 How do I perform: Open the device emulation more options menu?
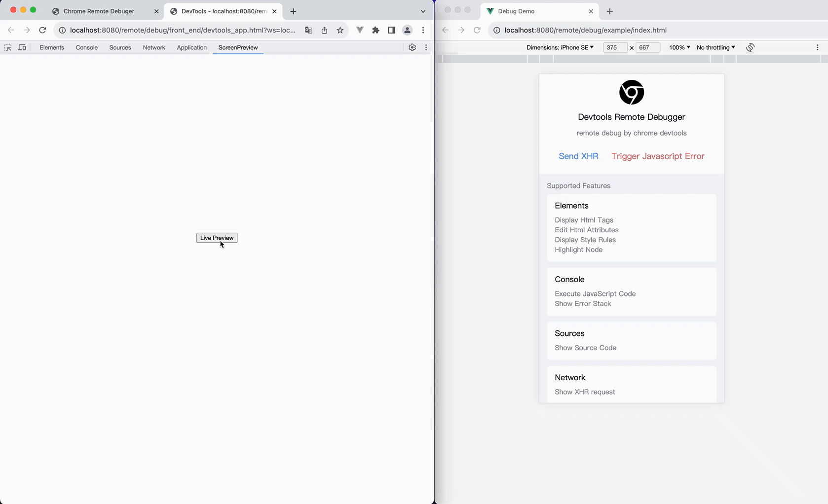coord(817,47)
